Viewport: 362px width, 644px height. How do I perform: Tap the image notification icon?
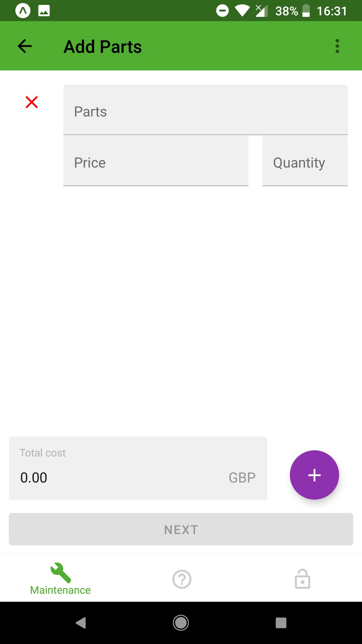(x=44, y=11)
